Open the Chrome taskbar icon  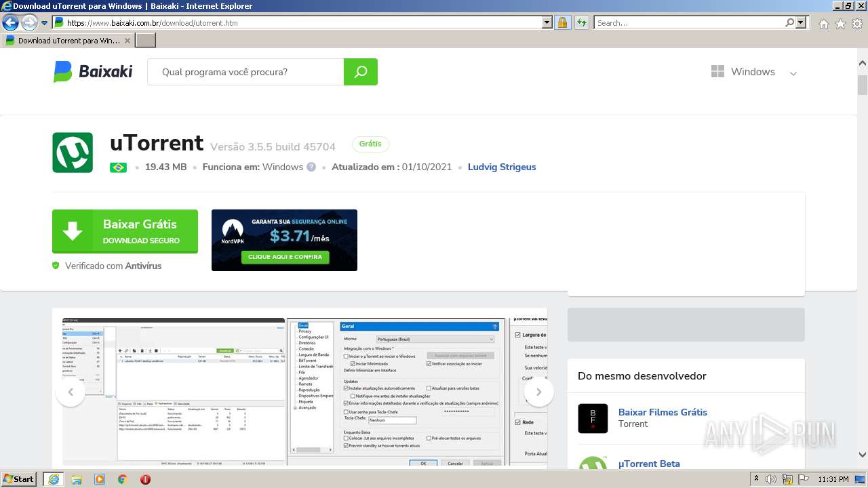click(123, 479)
